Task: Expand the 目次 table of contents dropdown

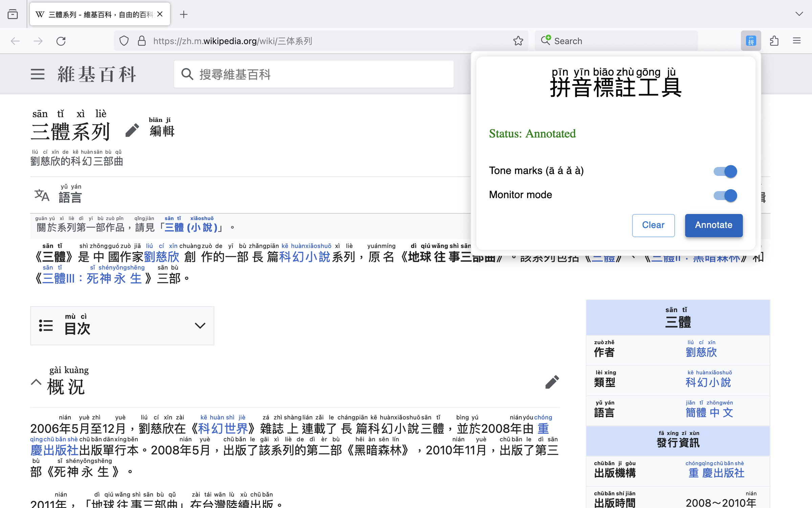Action: [200, 326]
